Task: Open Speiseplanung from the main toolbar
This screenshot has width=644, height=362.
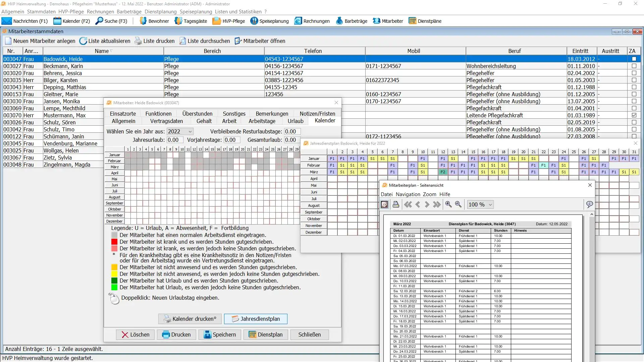Action: tap(269, 21)
